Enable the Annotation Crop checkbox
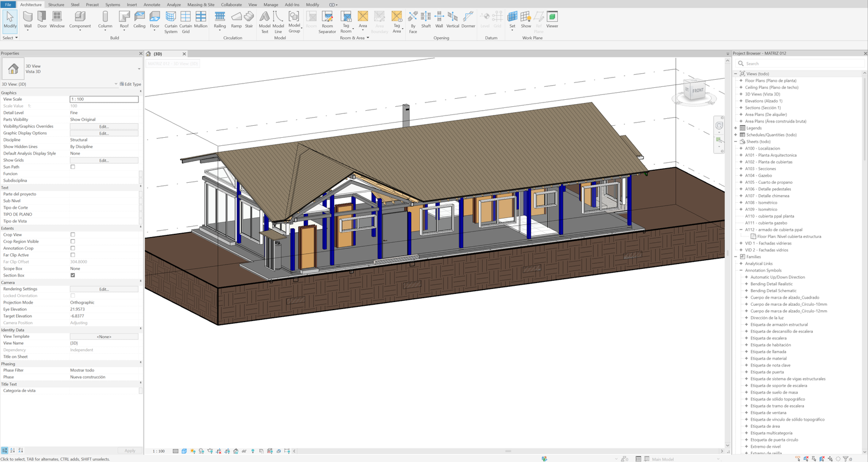 pos(73,248)
